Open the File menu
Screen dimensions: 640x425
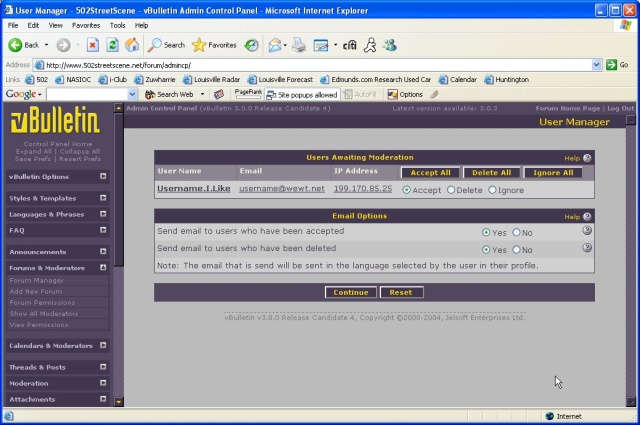[x=13, y=25]
